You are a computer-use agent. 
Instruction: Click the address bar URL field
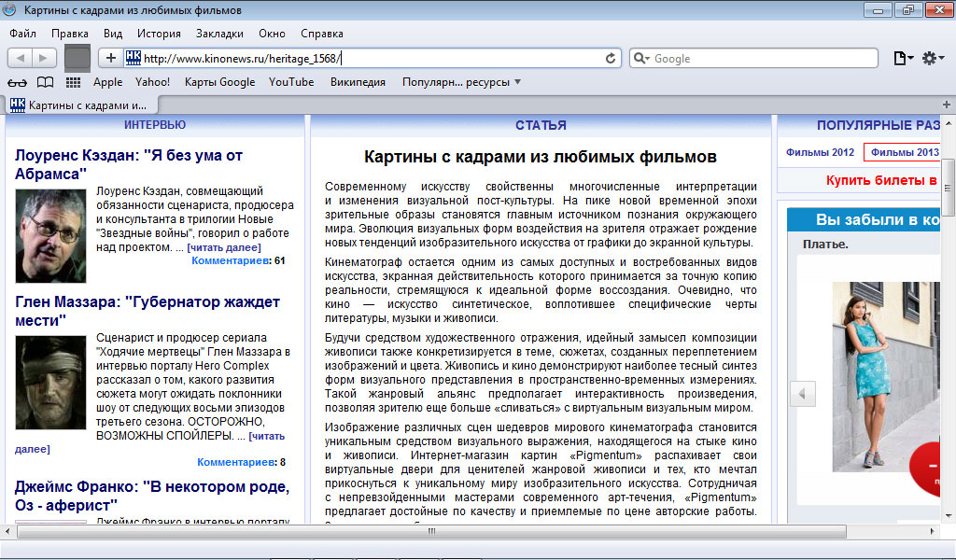click(x=372, y=59)
